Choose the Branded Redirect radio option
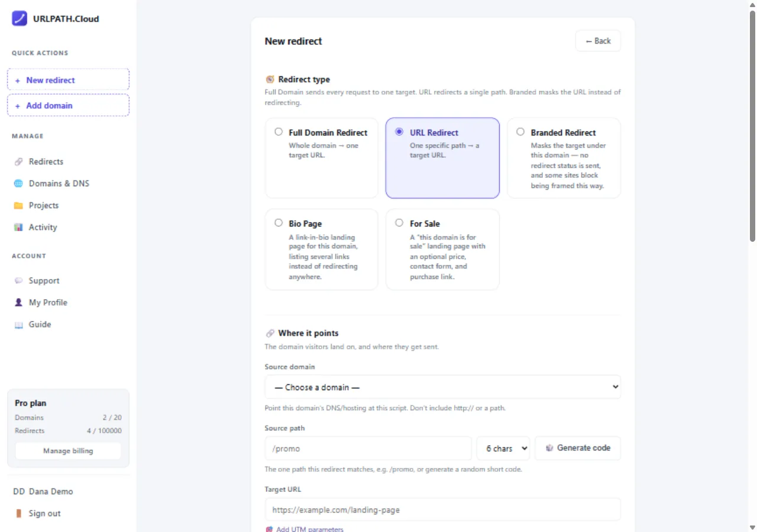The image size is (757, 532). (520, 132)
